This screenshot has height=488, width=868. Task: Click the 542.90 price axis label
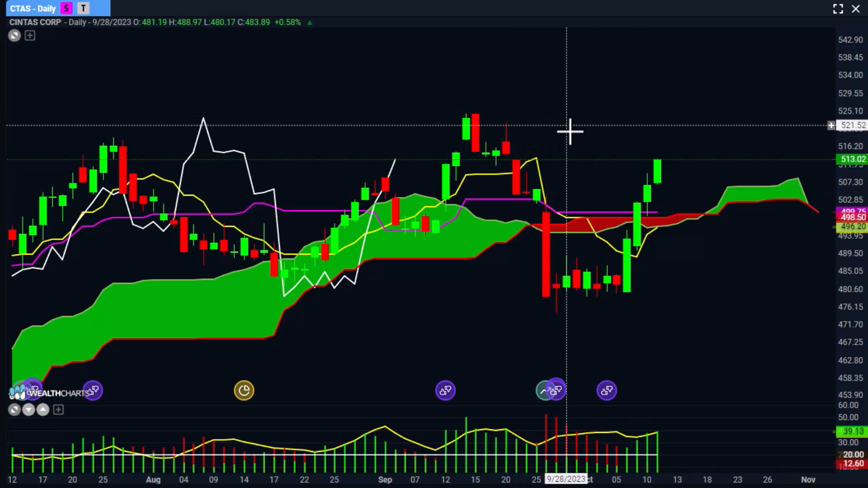[x=850, y=40]
